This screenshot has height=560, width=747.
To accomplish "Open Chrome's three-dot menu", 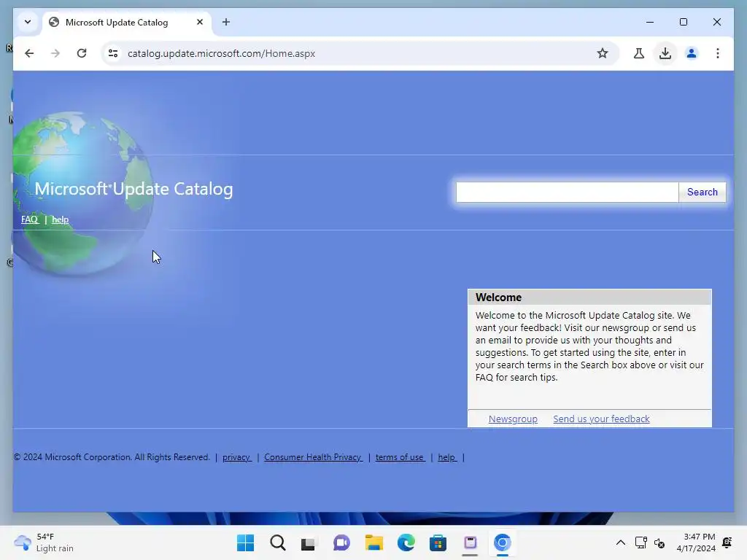I will [718, 53].
